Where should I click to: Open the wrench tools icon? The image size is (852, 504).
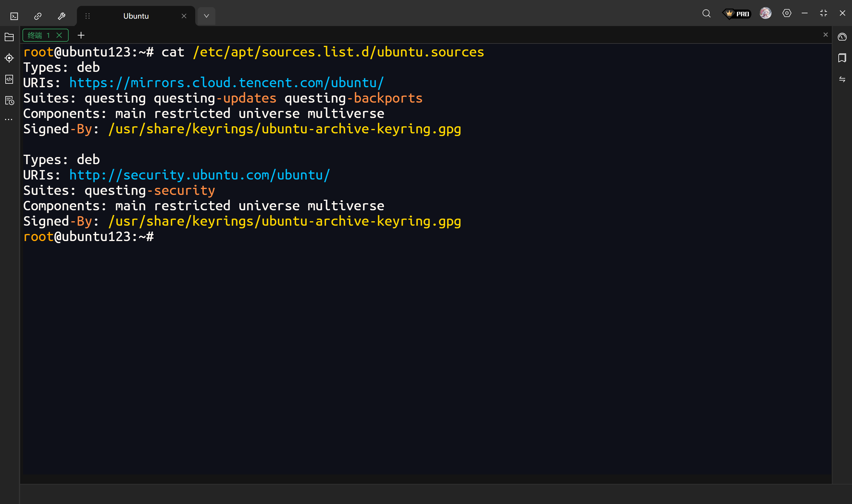(62, 16)
